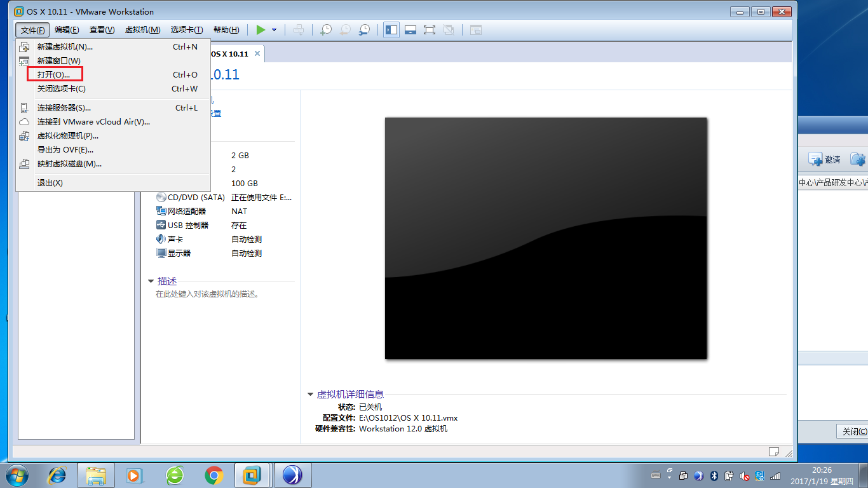Open the 查看(V) menu

click(102, 30)
